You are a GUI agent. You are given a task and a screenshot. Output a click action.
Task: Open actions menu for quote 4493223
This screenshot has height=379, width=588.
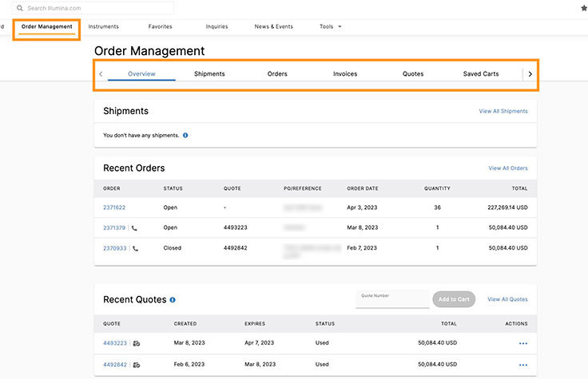523,343
